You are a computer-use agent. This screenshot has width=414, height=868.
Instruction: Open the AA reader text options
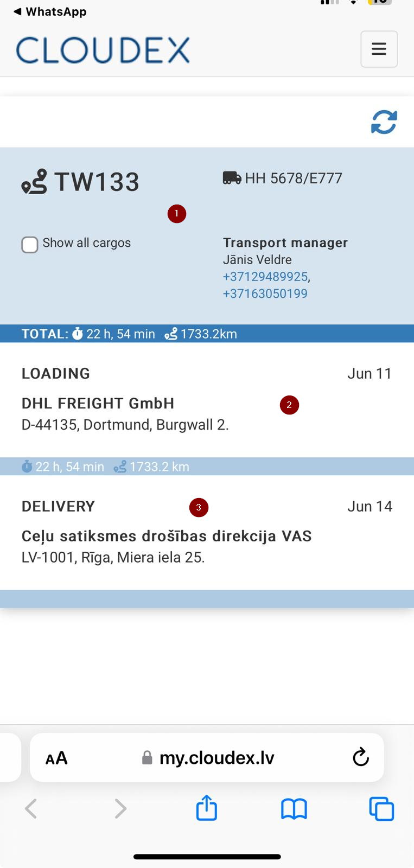56,758
